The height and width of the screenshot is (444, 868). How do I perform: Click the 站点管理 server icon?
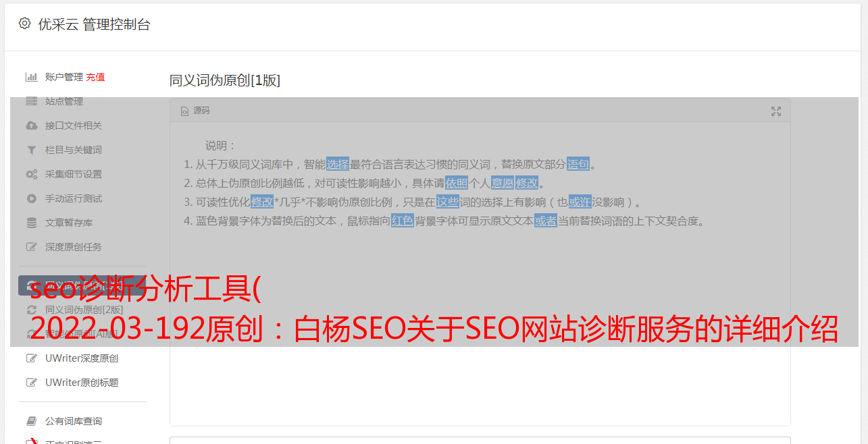pos(31,101)
